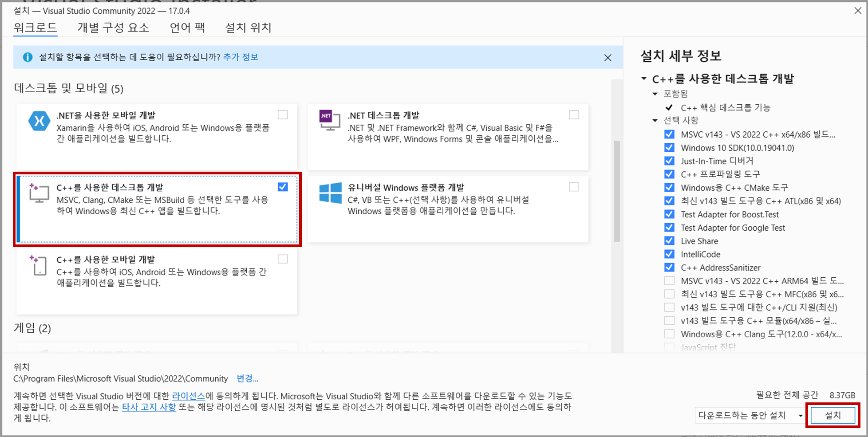
Task: Check the v143 C++ MFC option
Action: tap(669, 294)
